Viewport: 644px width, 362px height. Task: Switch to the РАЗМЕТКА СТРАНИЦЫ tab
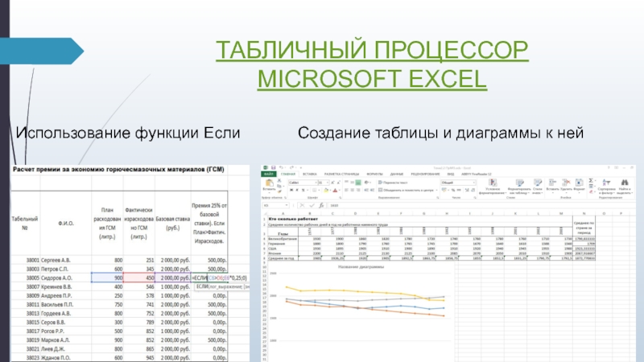pos(341,174)
